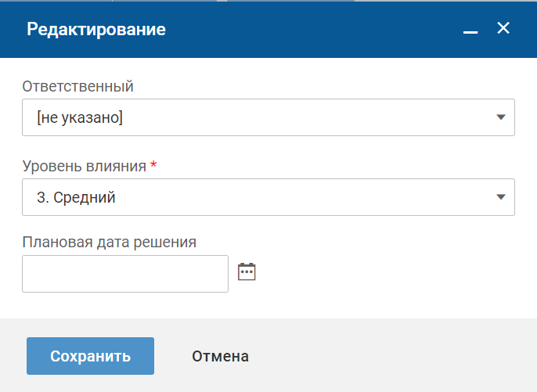Viewport: 537px width, 392px height.
Task: Focus the Плановая дата решения input field
Action: 125,274
